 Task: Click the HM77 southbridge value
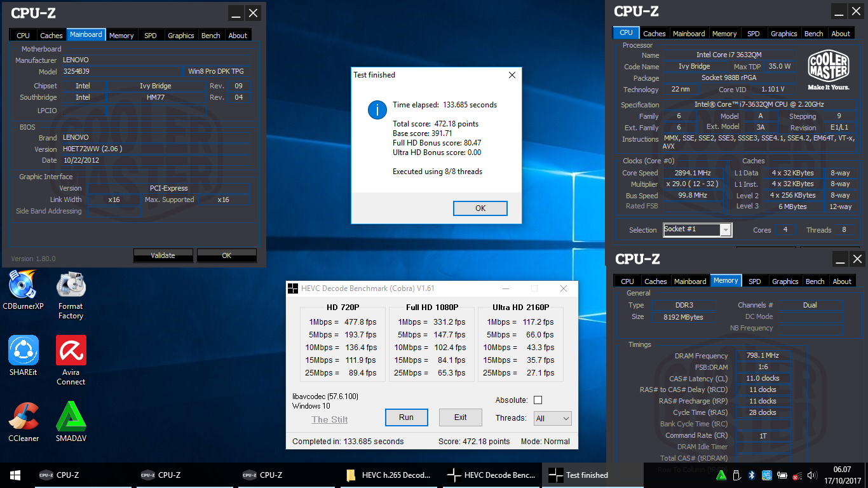click(156, 97)
